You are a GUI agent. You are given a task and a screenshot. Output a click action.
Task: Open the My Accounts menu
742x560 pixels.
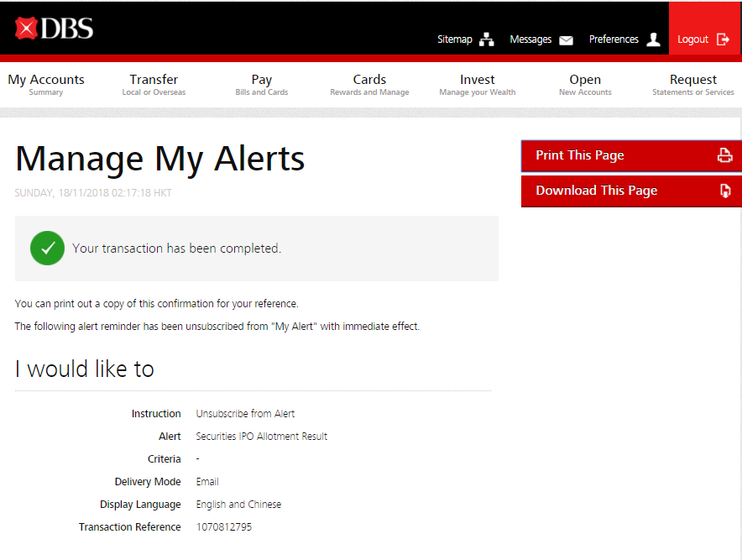click(46, 85)
